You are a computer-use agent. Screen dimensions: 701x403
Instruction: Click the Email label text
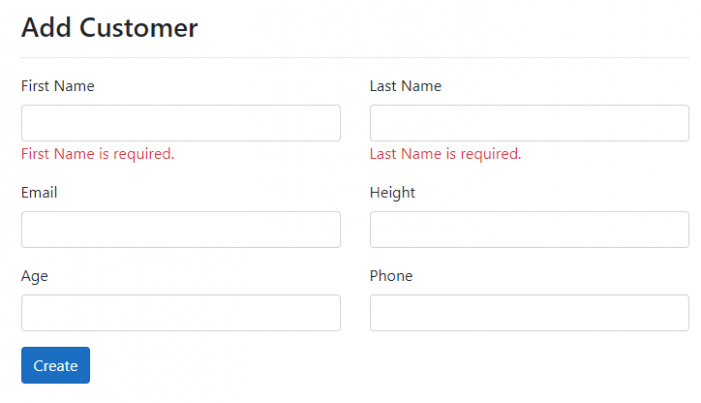39,192
